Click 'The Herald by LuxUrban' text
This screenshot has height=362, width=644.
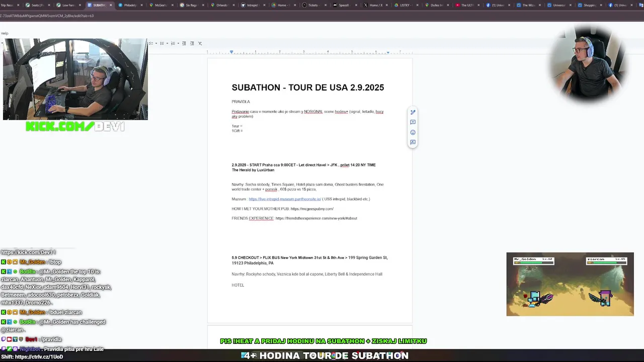[253, 170]
